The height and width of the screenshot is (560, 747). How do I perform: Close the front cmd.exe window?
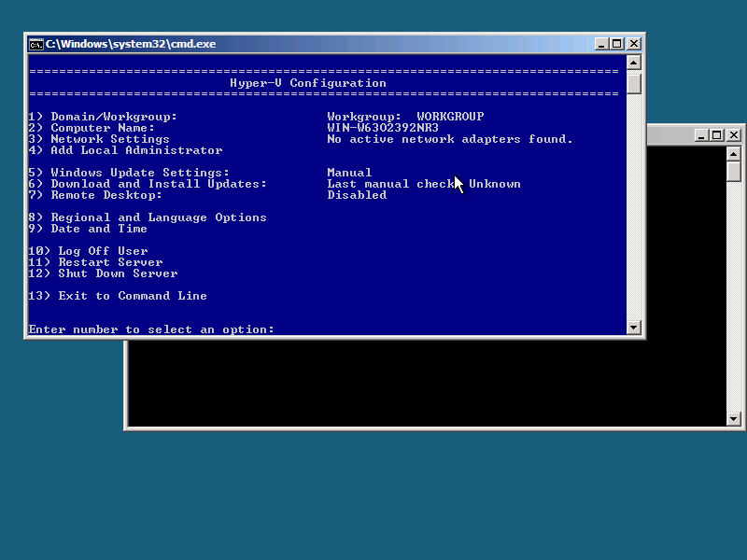tap(634, 44)
